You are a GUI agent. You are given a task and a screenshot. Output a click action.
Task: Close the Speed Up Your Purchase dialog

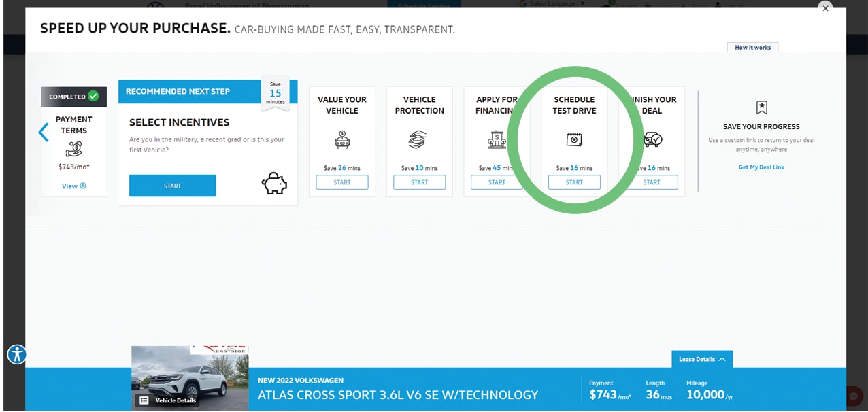click(x=826, y=8)
